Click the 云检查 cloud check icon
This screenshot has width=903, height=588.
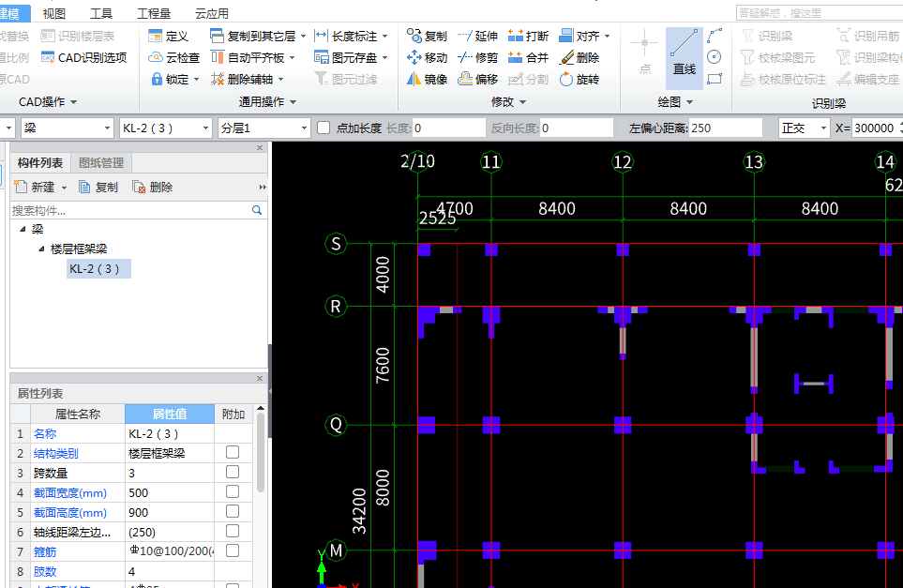click(x=155, y=57)
